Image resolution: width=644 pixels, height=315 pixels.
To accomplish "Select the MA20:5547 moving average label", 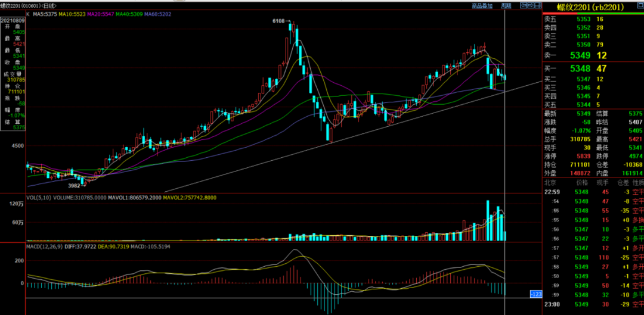I will click(100, 13).
